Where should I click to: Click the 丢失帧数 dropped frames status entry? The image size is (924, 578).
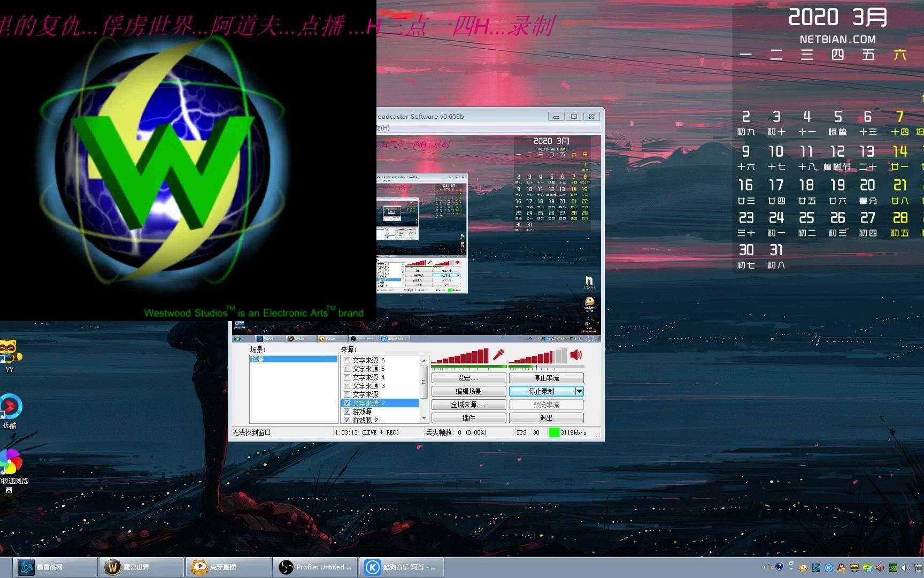(456, 432)
